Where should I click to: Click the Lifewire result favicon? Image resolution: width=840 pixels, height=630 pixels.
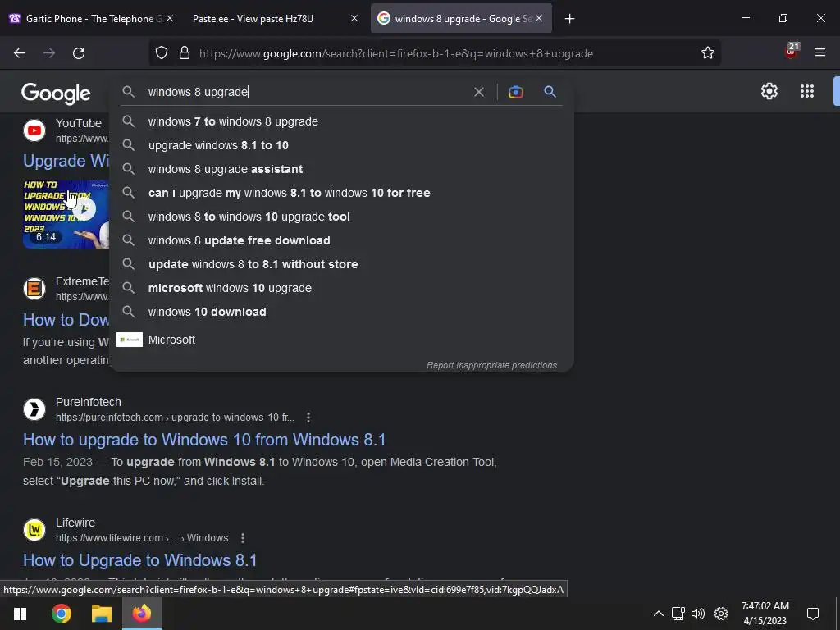point(34,530)
